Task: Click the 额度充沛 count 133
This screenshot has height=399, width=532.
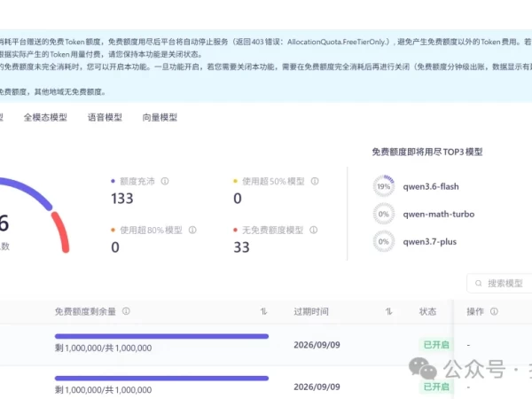Action: pyautogui.click(x=122, y=198)
